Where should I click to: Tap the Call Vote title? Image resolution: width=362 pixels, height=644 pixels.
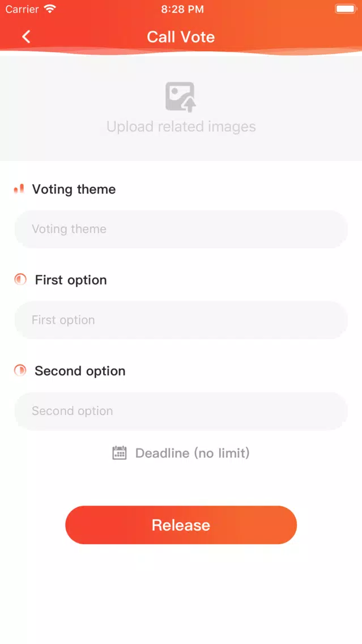point(181,37)
